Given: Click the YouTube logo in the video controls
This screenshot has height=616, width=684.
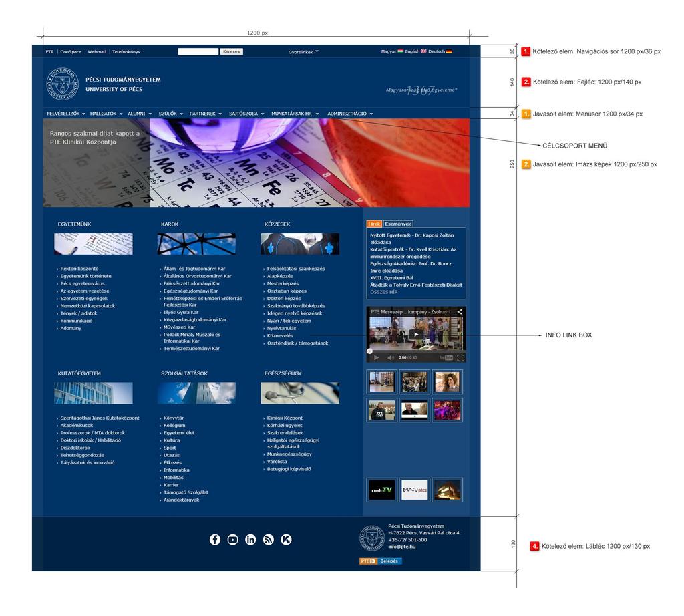Looking at the screenshot, I should [446, 357].
